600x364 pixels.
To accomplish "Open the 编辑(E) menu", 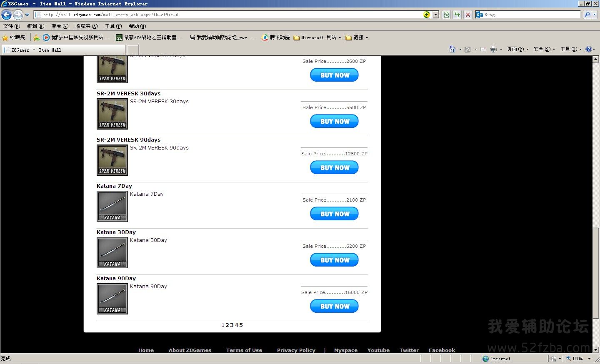I will [x=36, y=26].
